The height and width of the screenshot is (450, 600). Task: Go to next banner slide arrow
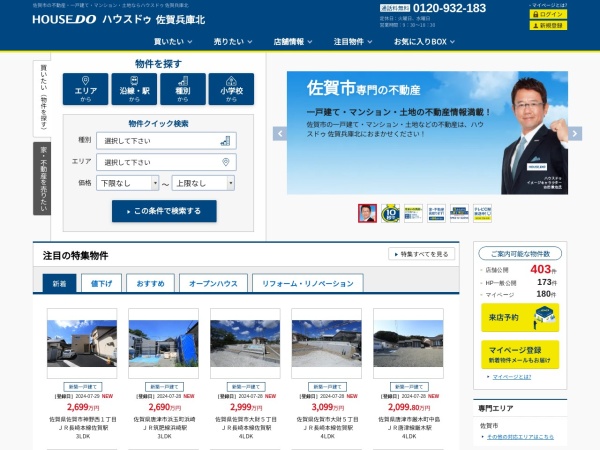575,134
